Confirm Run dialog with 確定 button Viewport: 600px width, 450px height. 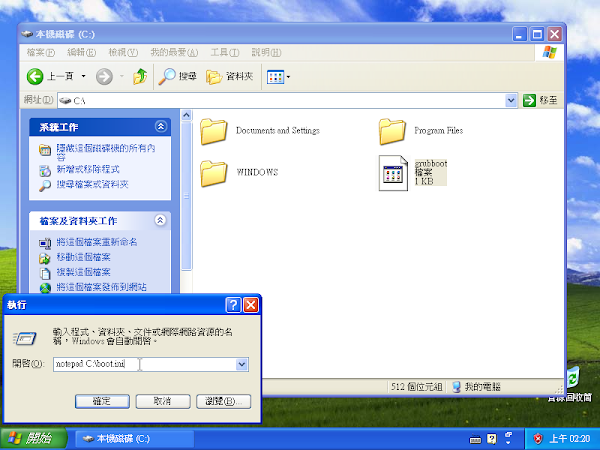pyautogui.click(x=102, y=401)
